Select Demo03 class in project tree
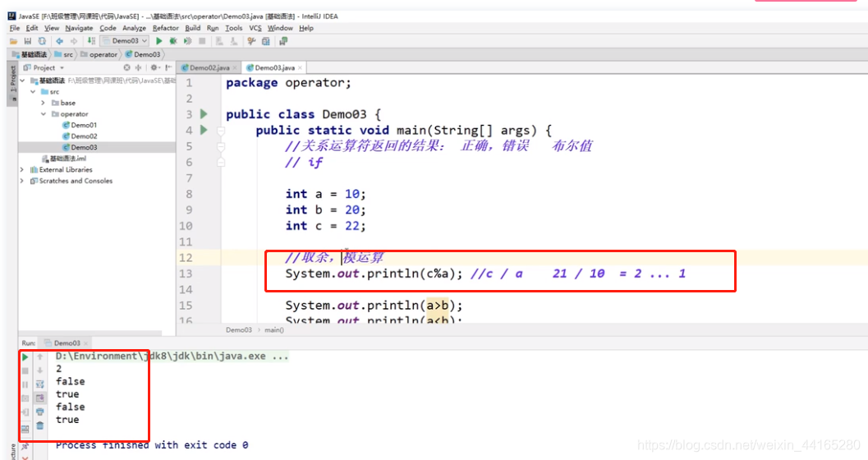Screen dimensions: 868x460 tap(79, 147)
